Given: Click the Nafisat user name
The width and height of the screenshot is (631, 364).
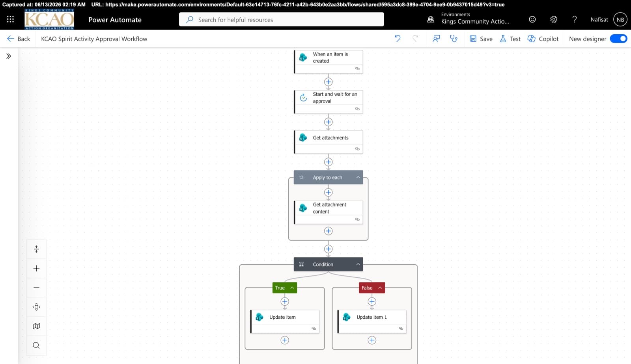Looking at the screenshot, I should pyautogui.click(x=599, y=19).
